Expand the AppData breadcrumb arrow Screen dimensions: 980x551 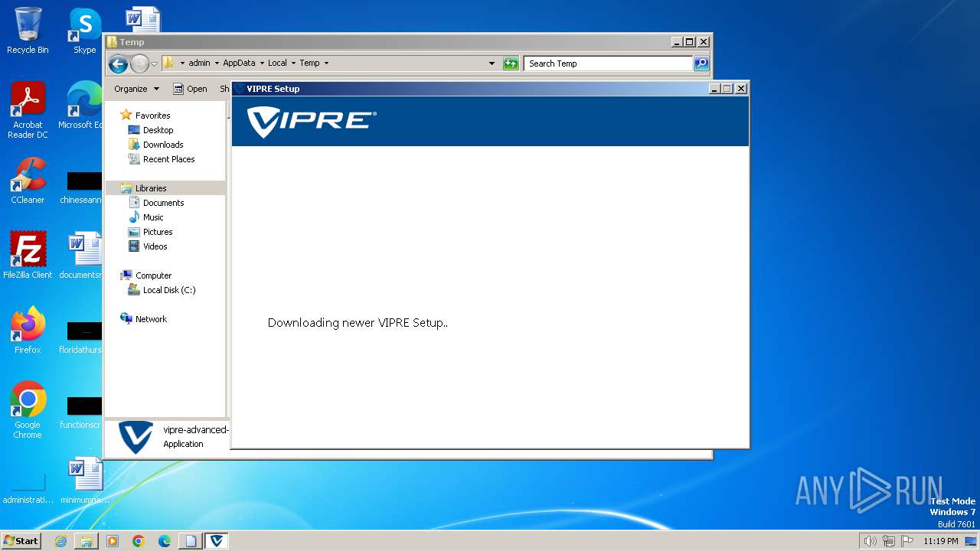262,64
